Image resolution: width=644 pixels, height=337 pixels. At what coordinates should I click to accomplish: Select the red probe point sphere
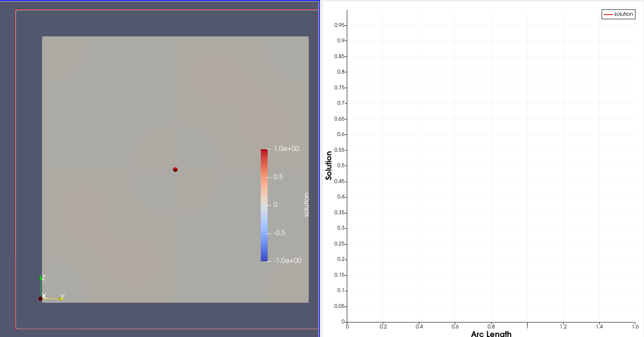[x=175, y=169]
